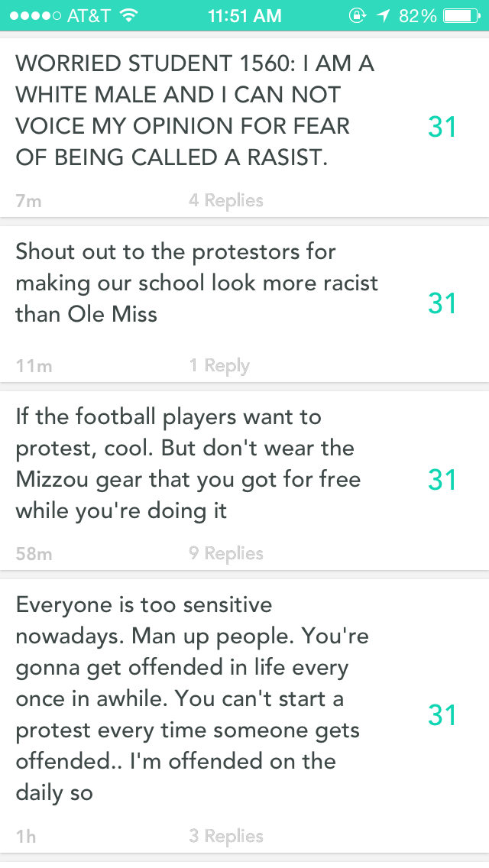Tap the Wi-Fi icon in status bar

point(128,15)
